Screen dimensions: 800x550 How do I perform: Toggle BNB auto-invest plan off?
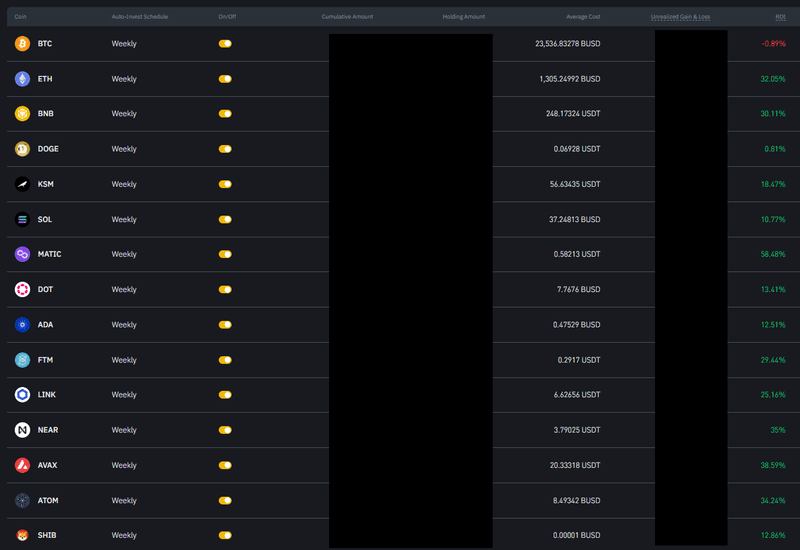pos(225,113)
